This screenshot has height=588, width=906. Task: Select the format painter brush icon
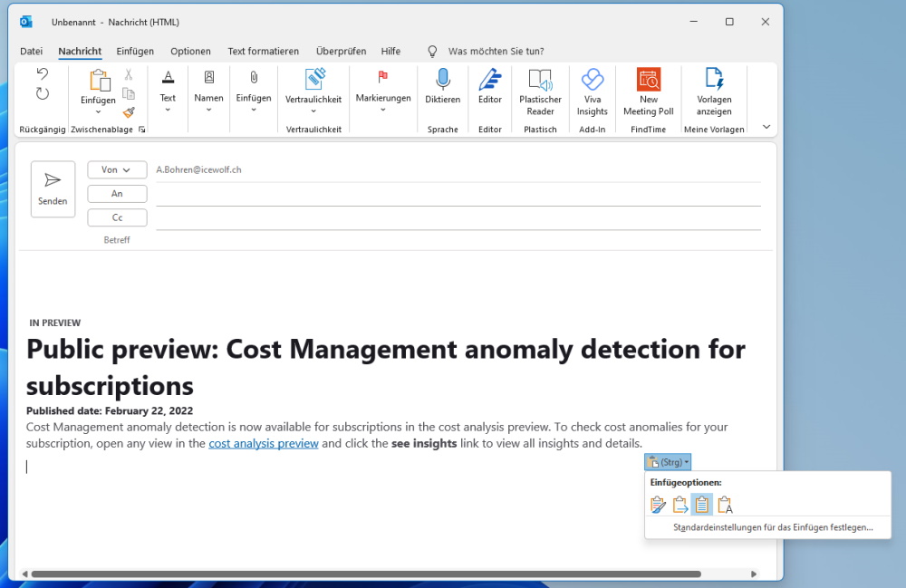(x=129, y=112)
